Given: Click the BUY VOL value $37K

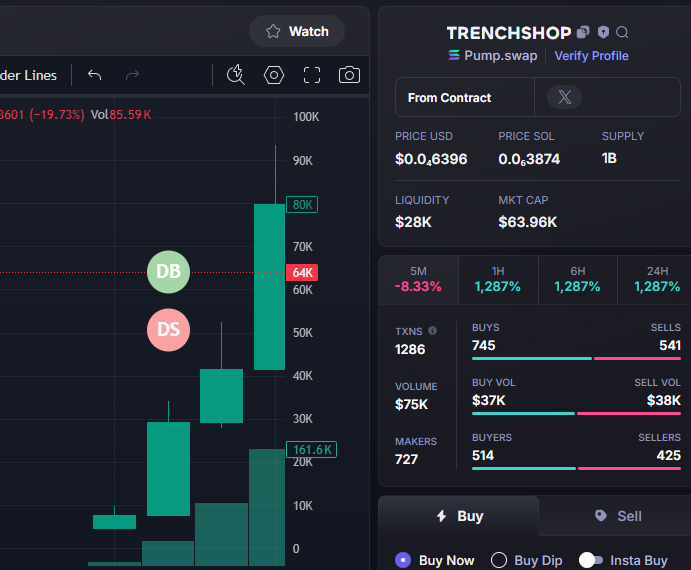Looking at the screenshot, I should click(488, 400).
